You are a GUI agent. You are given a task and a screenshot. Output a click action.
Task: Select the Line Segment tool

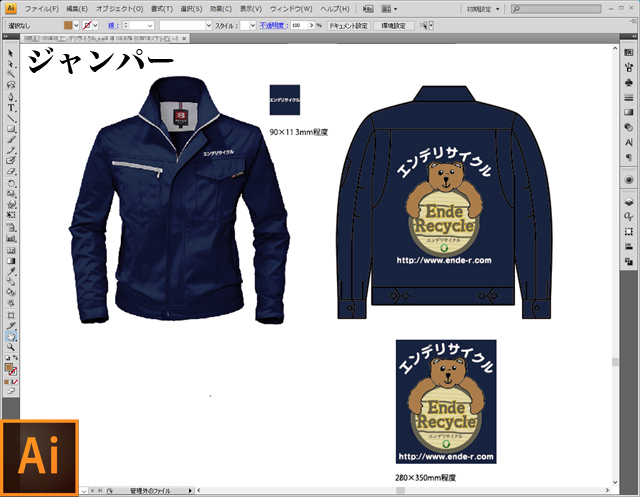pyautogui.click(x=11, y=118)
